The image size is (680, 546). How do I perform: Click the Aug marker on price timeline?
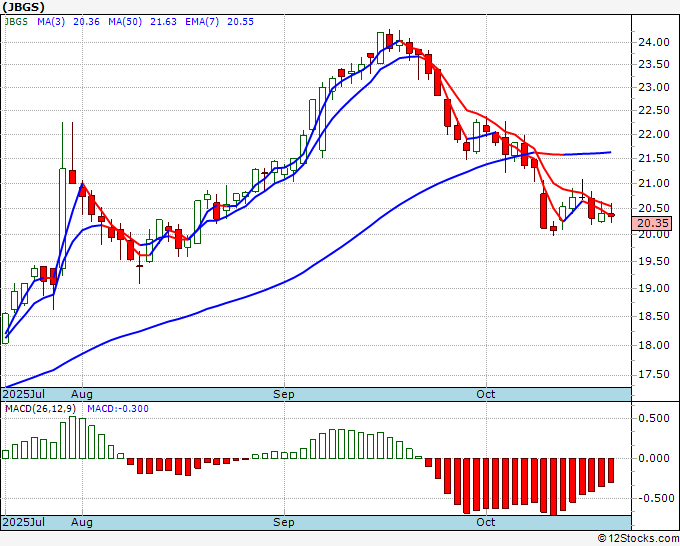click(82, 394)
